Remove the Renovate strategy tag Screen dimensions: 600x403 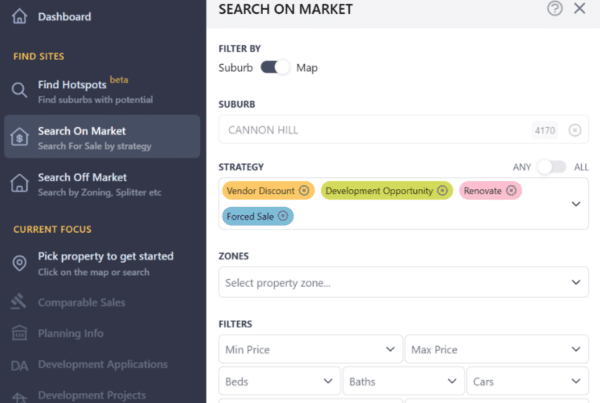point(511,190)
